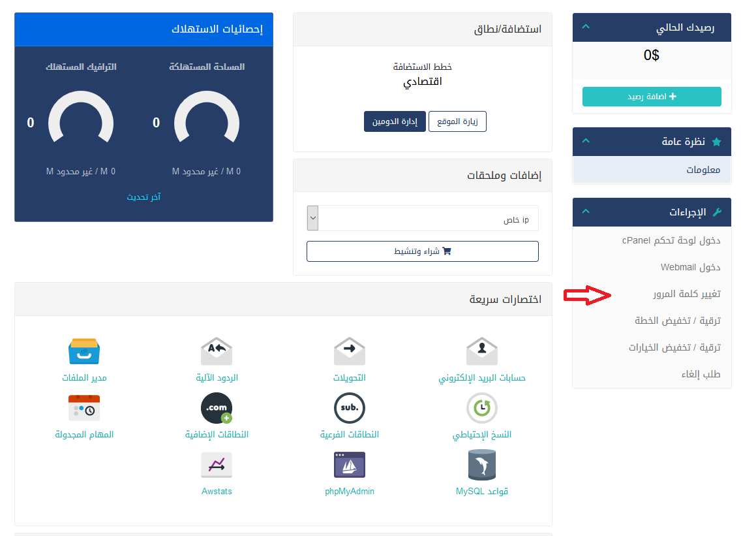This screenshot has width=756, height=536.
Task: Select the معلومات item in overview
Action: click(652, 169)
